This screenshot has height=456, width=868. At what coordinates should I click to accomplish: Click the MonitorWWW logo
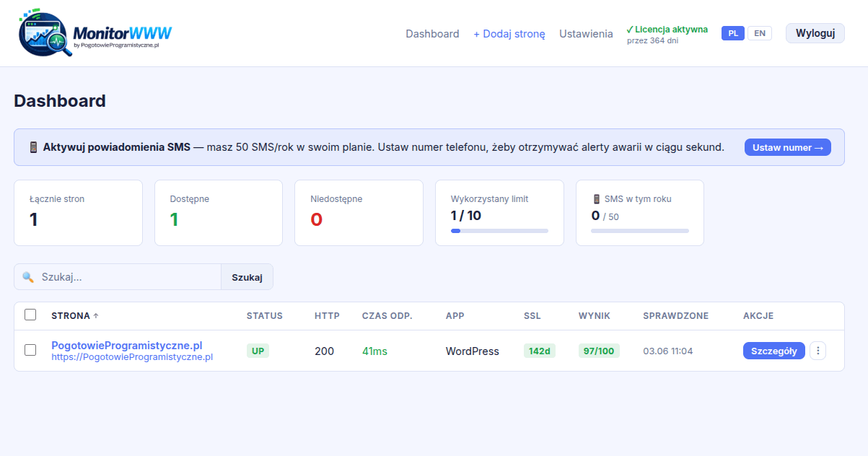point(95,34)
